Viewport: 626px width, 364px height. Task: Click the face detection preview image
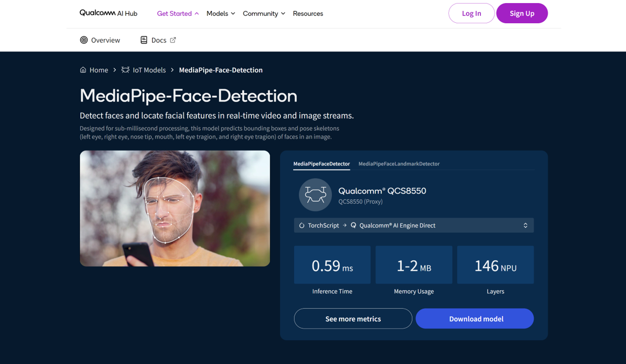(x=175, y=208)
